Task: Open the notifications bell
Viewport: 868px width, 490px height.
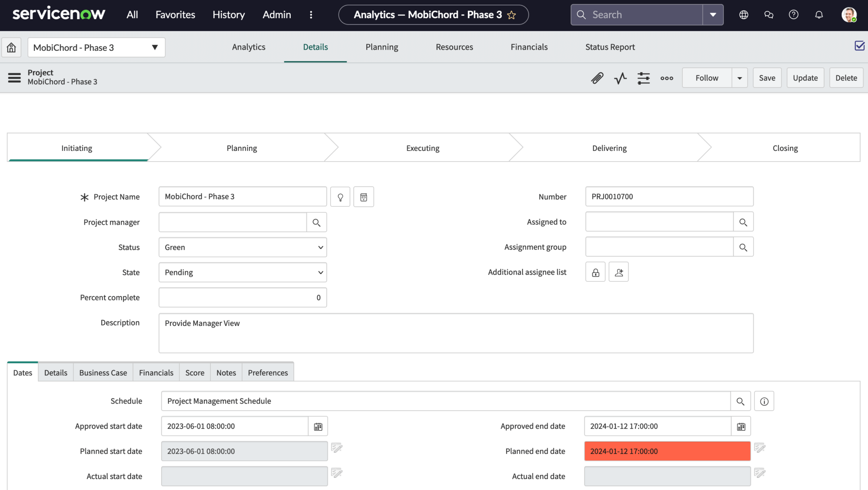Action: pos(819,15)
